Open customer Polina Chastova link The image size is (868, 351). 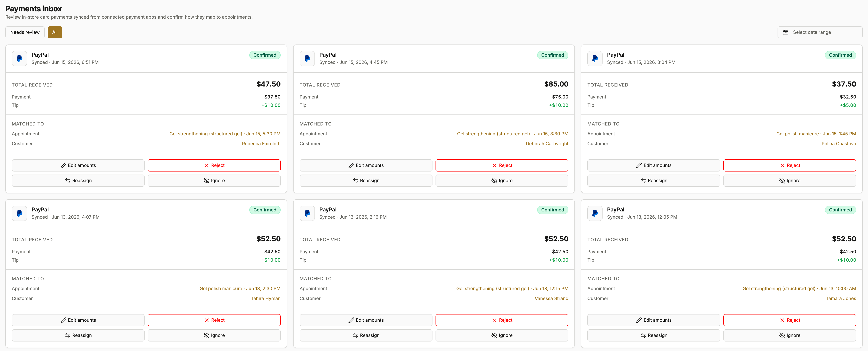pos(839,144)
